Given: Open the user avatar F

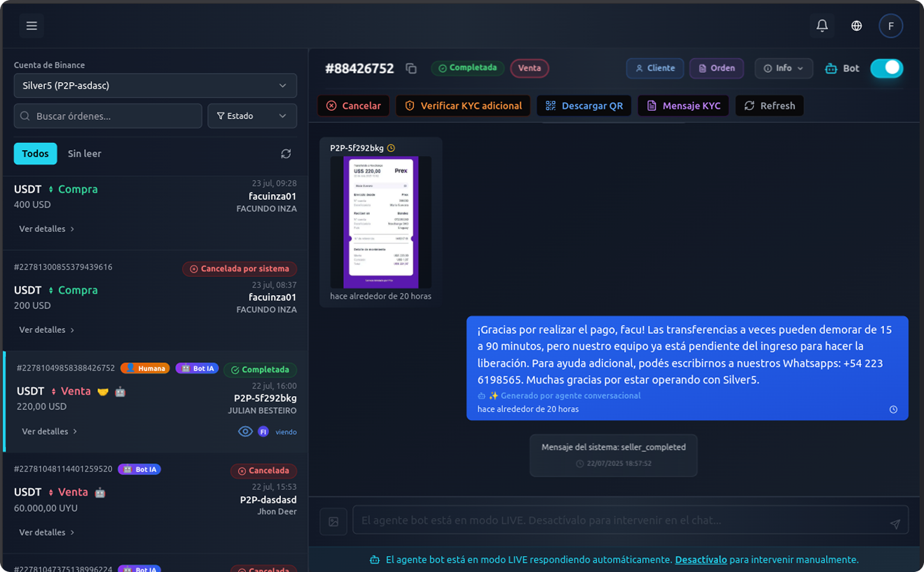Looking at the screenshot, I should click(890, 26).
